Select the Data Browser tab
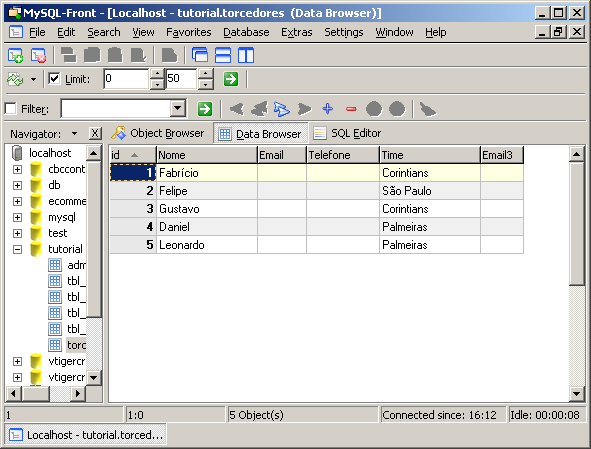 click(x=261, y=133)
